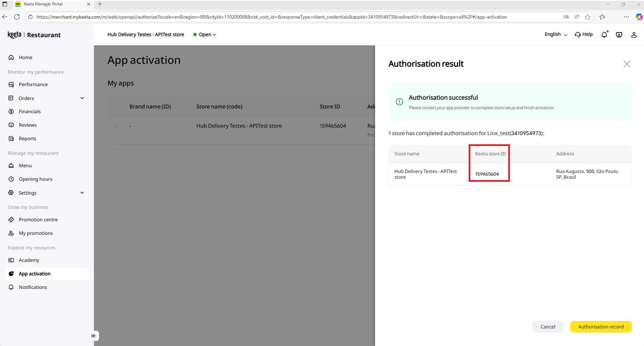
Task: Click the Opening hours clock icon
Action: (x=11, y=179)
